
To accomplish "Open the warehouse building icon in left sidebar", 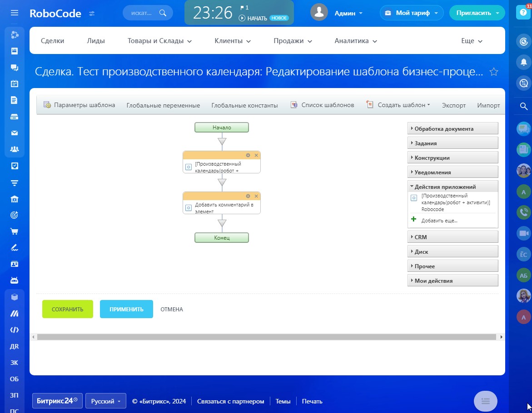I will pyautogui.click(x=14, y=199).
